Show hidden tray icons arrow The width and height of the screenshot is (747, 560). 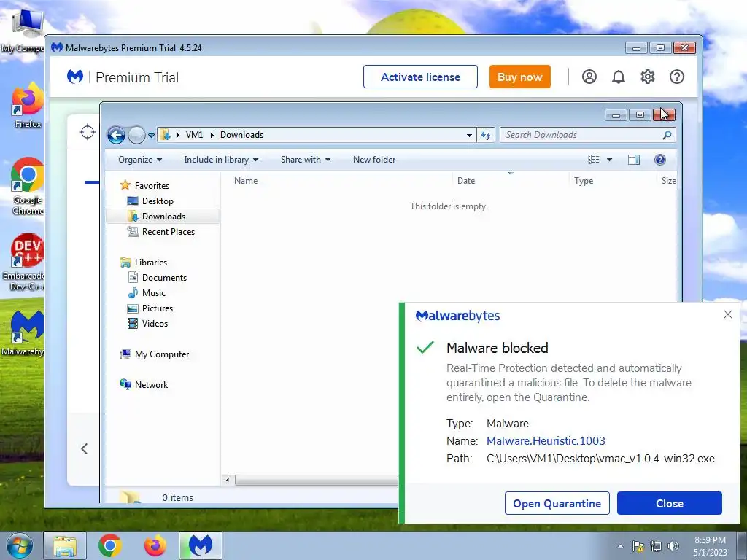click(620, 546)
